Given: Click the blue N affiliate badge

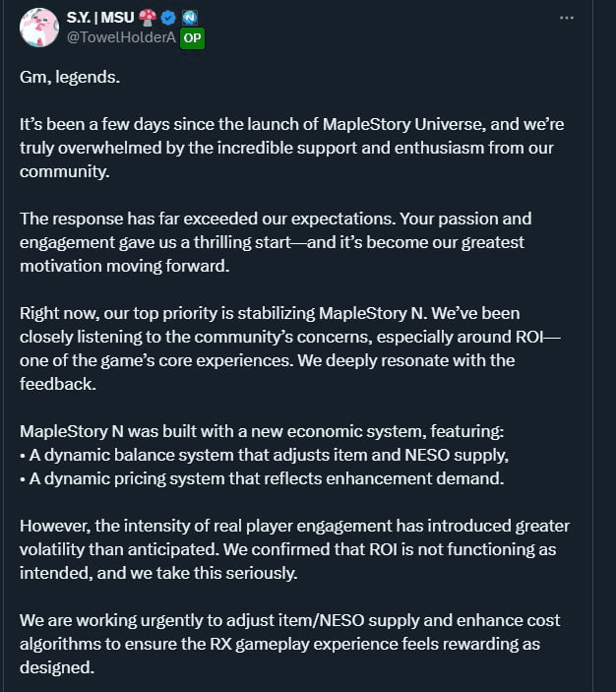Looking at the screenshot, I should [191, 18].
